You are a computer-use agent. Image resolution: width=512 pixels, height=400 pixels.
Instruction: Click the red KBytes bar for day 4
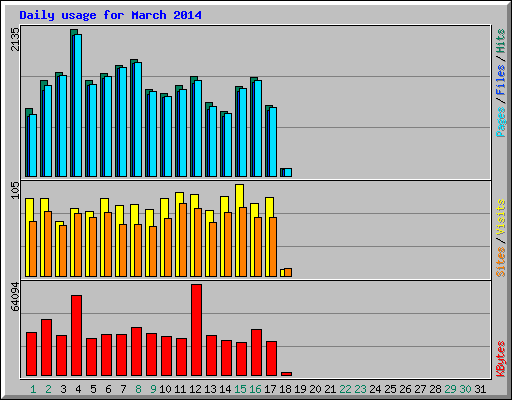pyautogui.click(x=76, y=335)
